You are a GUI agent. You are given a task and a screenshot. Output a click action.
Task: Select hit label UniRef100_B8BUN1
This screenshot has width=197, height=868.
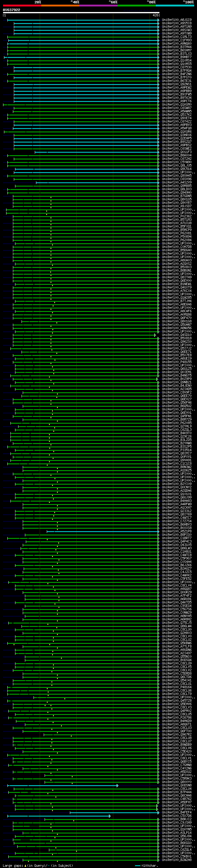coord(176,271)
